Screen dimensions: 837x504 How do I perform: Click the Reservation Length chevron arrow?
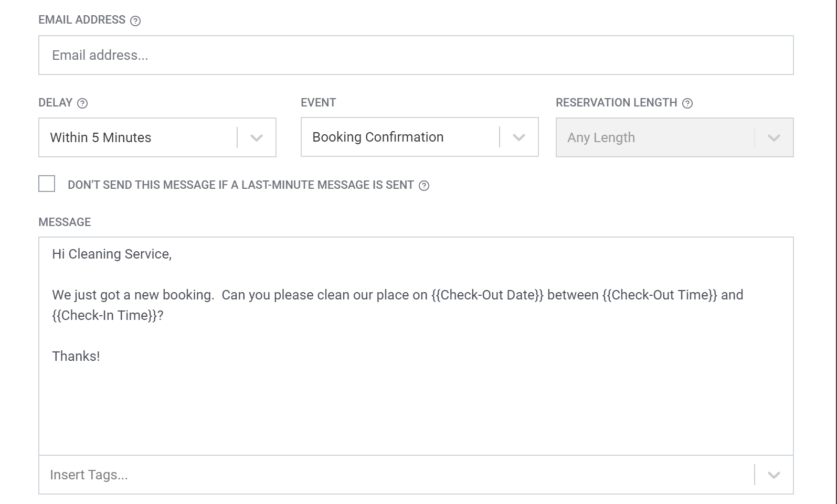point(774,138)
